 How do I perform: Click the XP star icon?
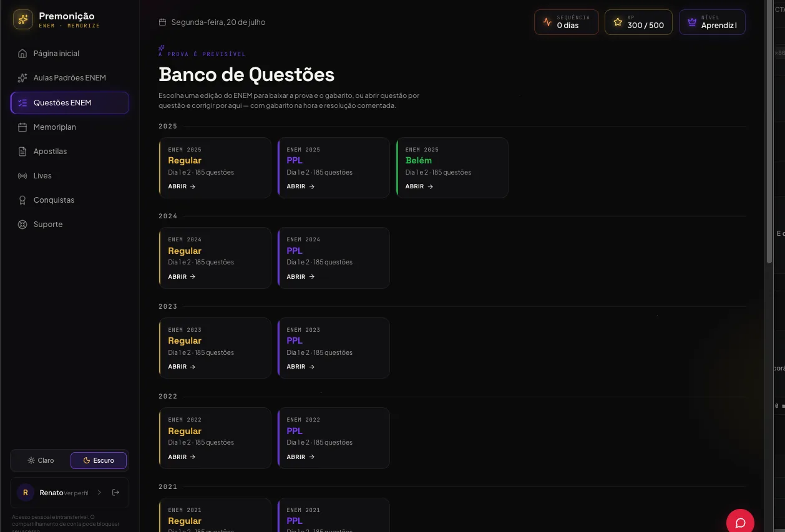(618, 22)
